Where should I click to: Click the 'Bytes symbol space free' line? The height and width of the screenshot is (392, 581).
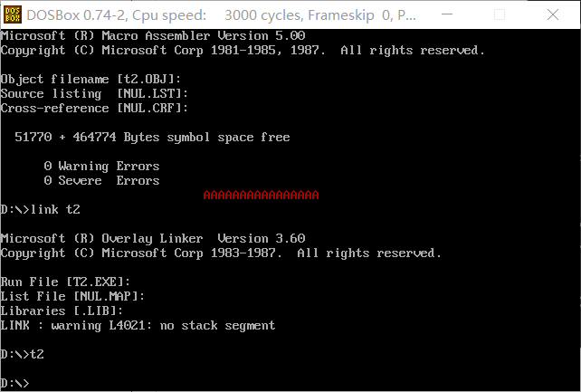pyautogui.click(x=152, y=137)
